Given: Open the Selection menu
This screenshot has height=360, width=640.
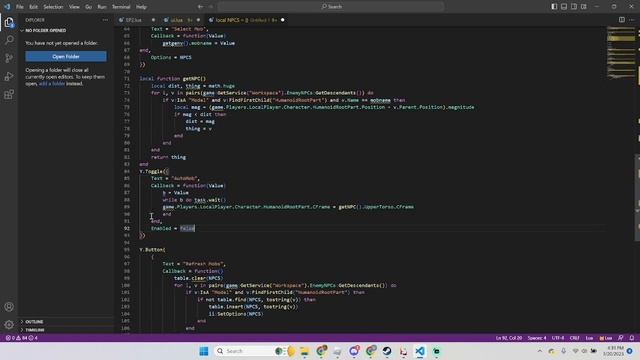Looking at the screenshot, I should point(53,7).
